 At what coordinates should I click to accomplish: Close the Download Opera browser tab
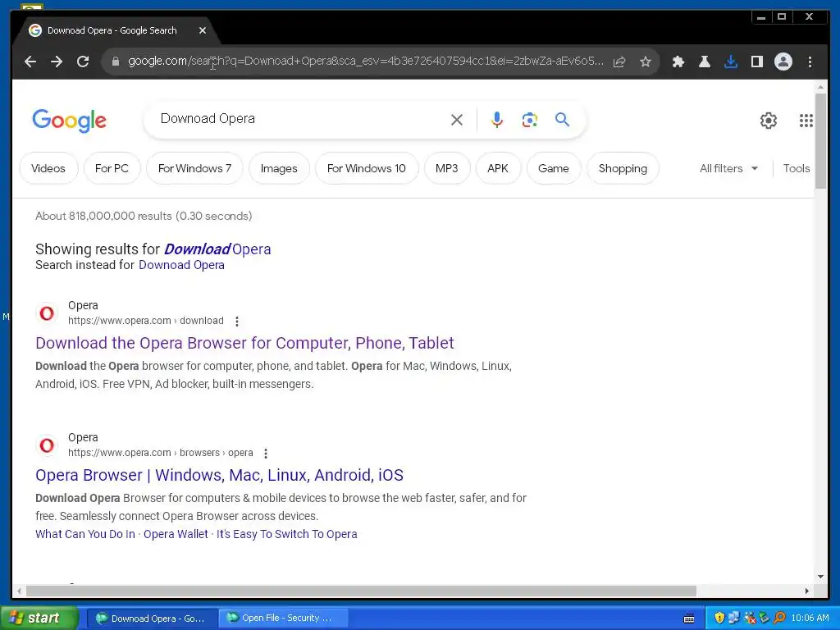pyautogui.click(x=203, y=30)
